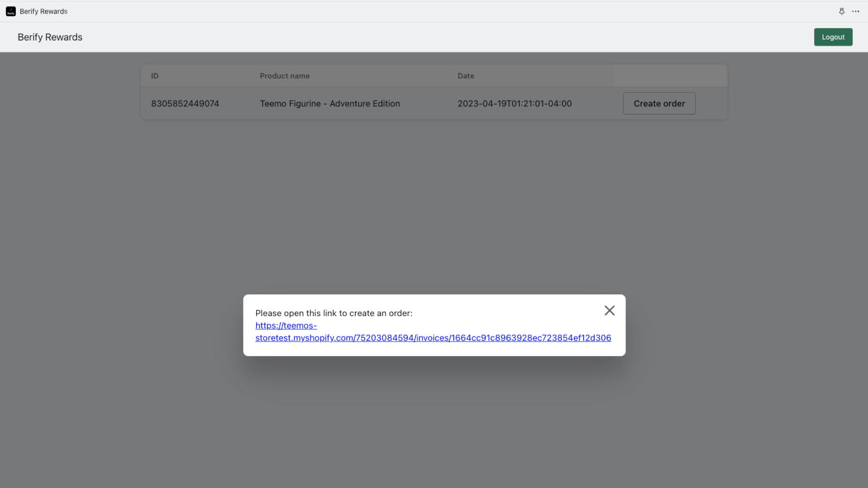Click the Berify Rewards page heading
Screen dimensions: 868x488
tap(50, 37)
